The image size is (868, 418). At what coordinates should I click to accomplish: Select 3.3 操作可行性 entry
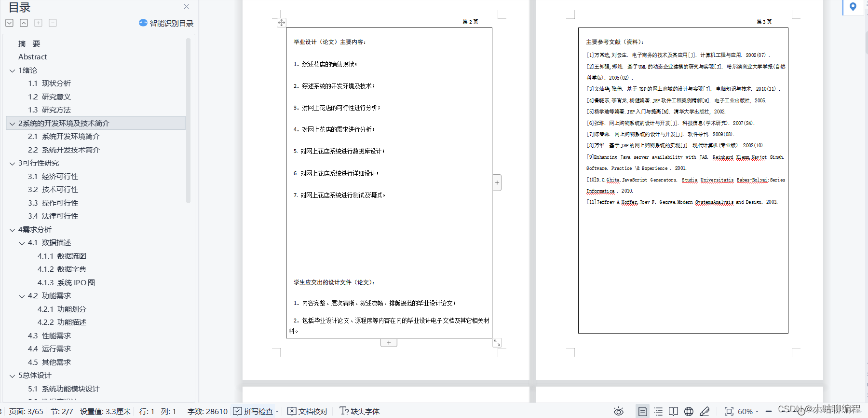(53, 203)
